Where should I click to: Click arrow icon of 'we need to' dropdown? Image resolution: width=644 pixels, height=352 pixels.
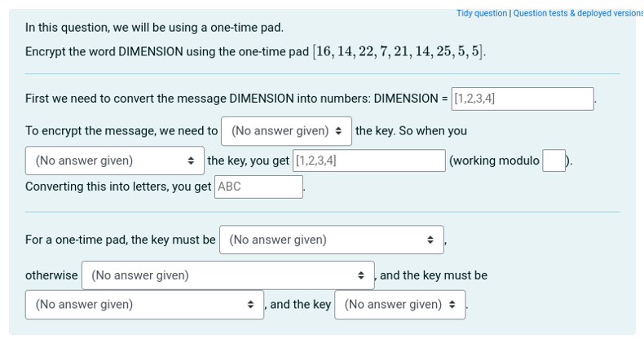[x=338, y=130]
